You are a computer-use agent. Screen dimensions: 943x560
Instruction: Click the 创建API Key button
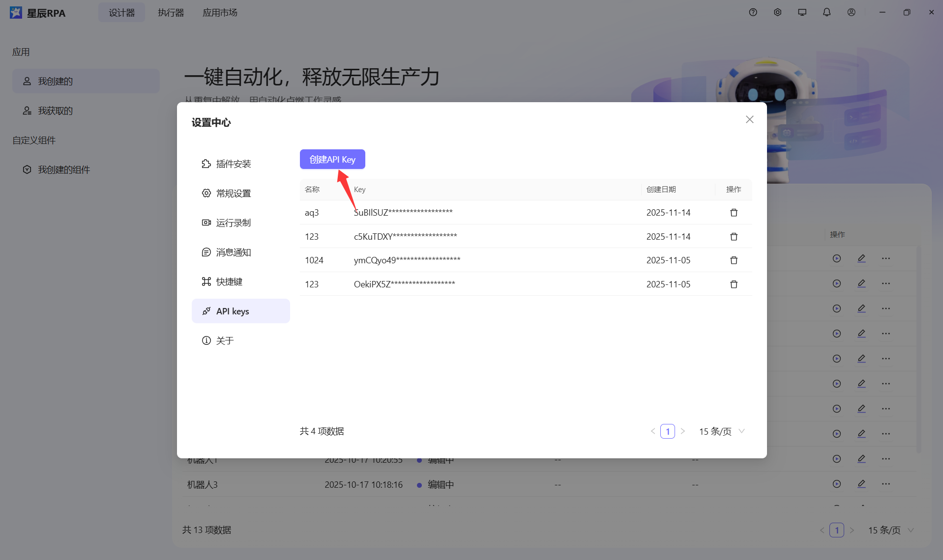coord(332,159)
